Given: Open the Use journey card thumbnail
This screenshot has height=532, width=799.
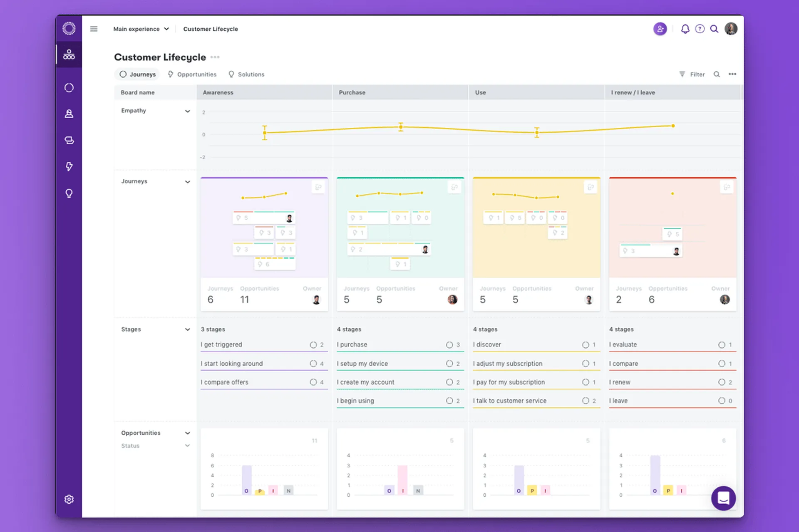Looking at the screenshot, I should pyautogui.click(x=536, y=228).
